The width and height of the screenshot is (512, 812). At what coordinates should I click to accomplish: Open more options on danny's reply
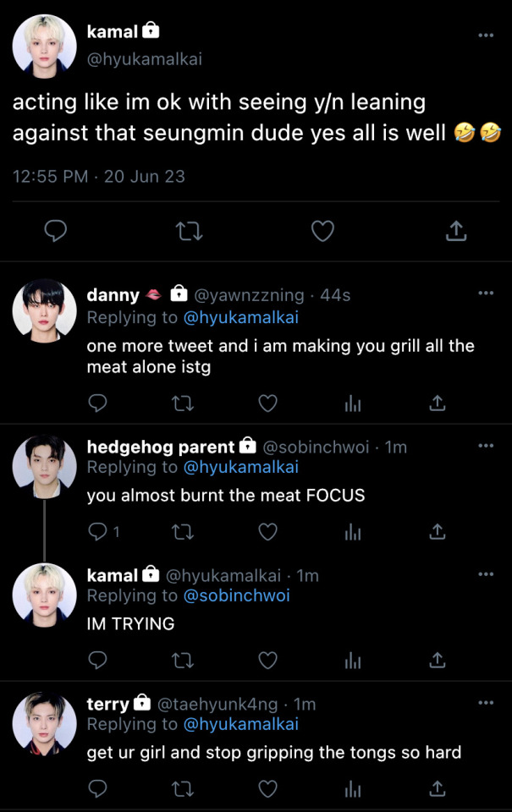pyautogui.click(x=486, y=294)
